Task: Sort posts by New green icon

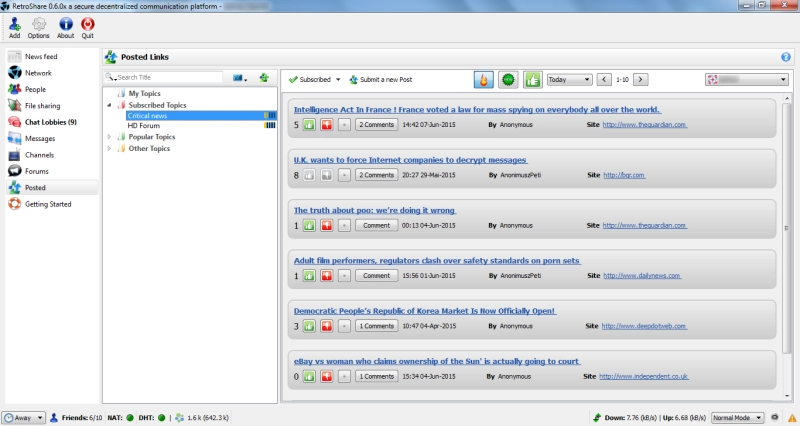Action: (508, 80)
